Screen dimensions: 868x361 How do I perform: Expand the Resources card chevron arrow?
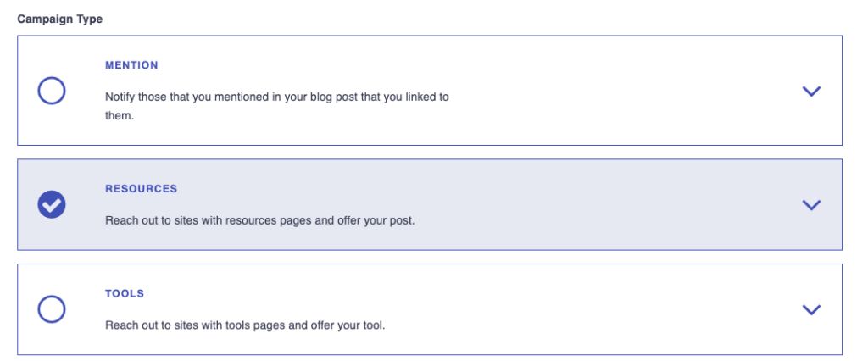pos(811,204)
